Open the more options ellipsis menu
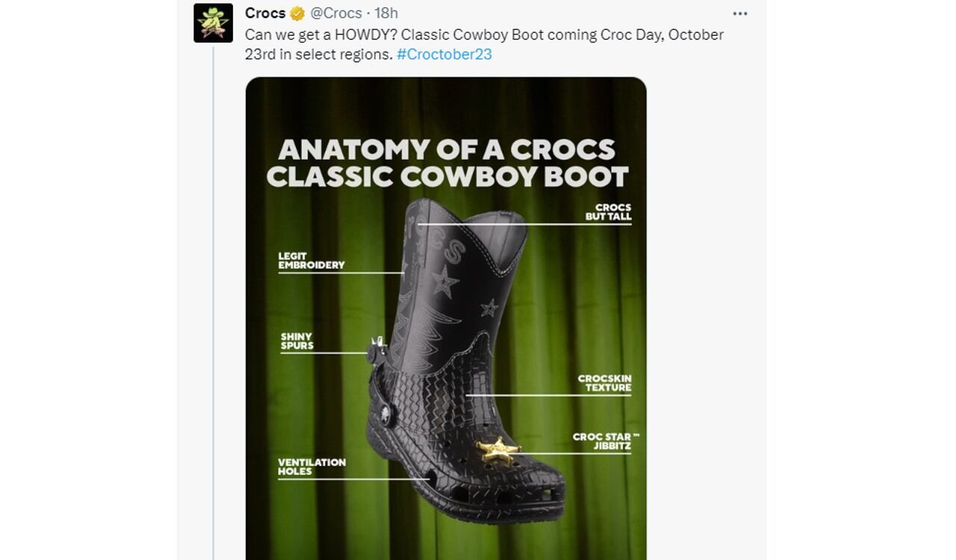This screenshot has width=956, height=560. 740,13
